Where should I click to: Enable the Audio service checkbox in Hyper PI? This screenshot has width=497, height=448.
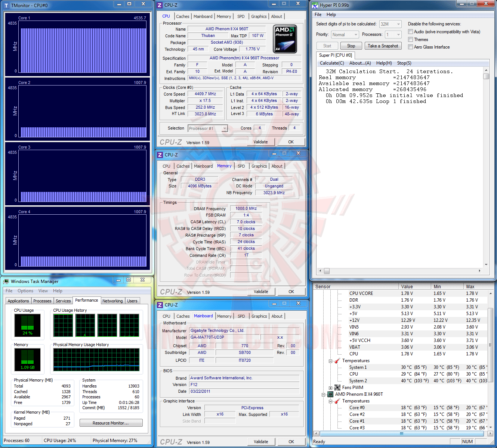[411, 32]
